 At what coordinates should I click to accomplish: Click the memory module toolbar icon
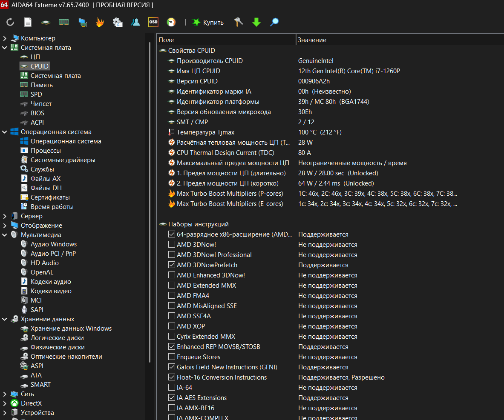click(x=63, y=22)
